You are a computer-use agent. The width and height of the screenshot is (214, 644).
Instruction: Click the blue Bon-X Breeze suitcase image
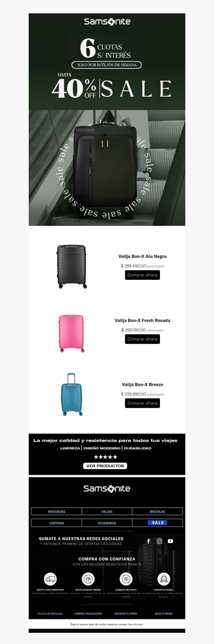point(71,395)
